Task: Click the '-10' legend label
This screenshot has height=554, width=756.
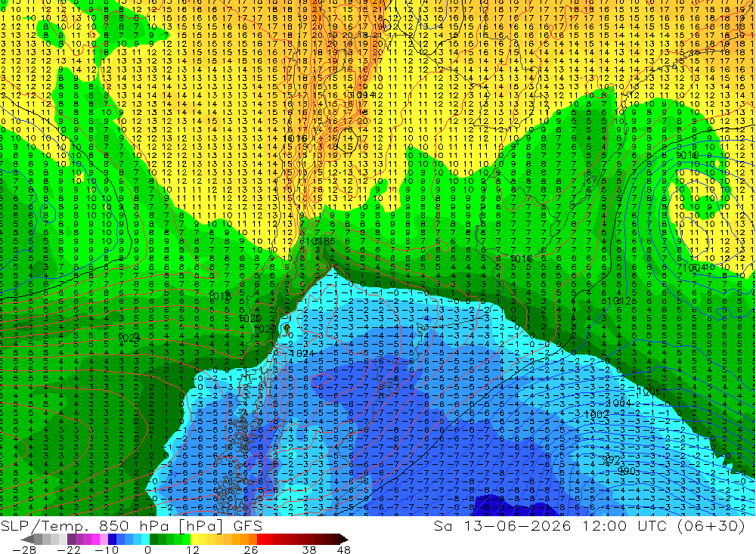Action: [x=107, y=549]
